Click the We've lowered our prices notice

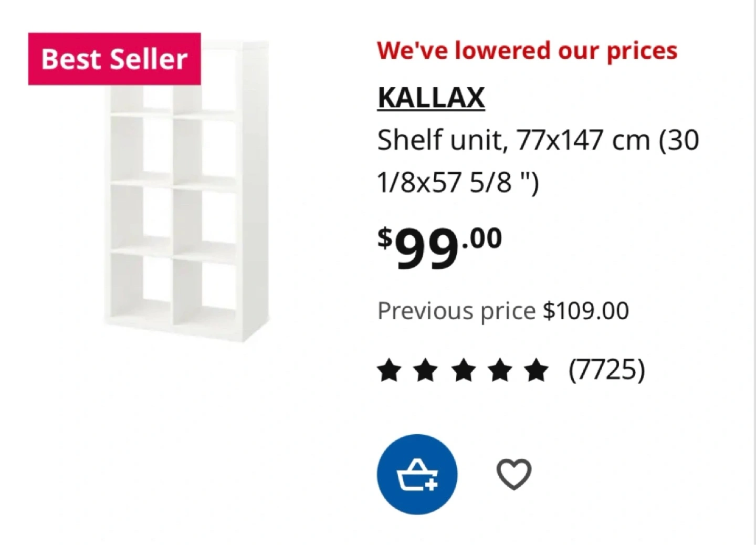pos(527,51)
